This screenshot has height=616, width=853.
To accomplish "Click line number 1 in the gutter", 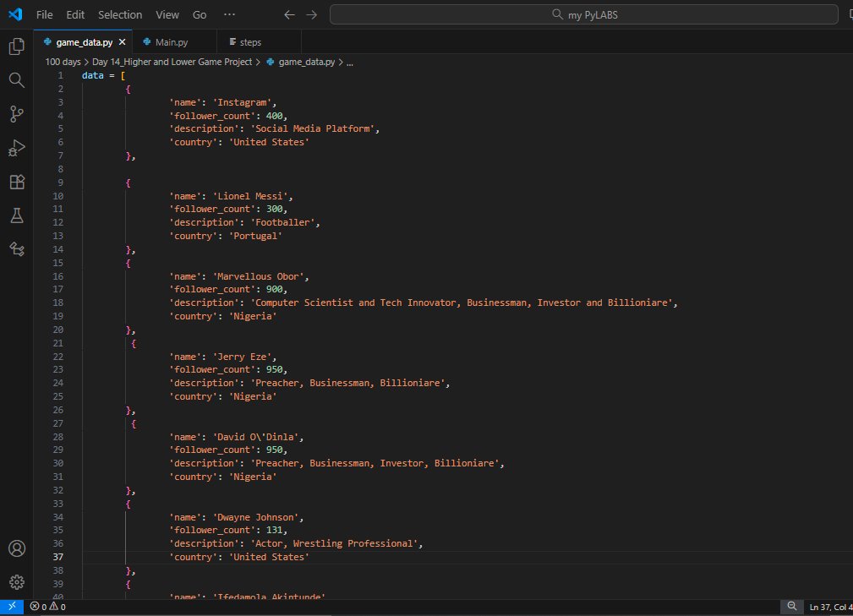I will pos(60,75).
